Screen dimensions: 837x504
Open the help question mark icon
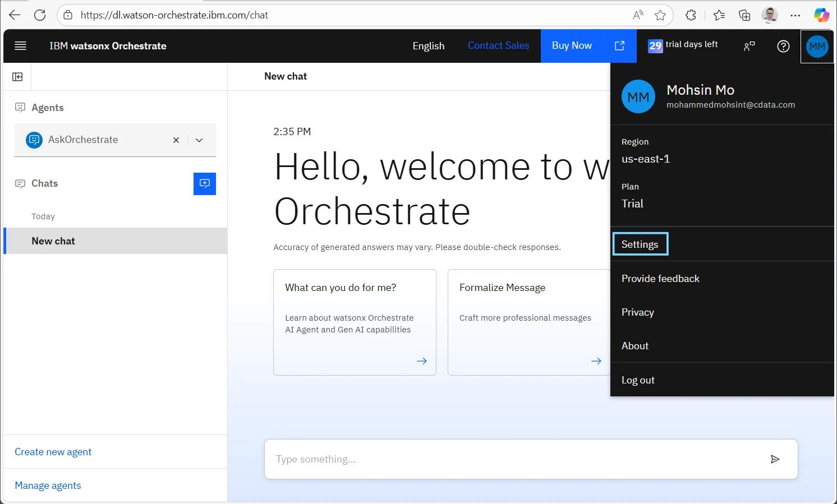point(783,47)
